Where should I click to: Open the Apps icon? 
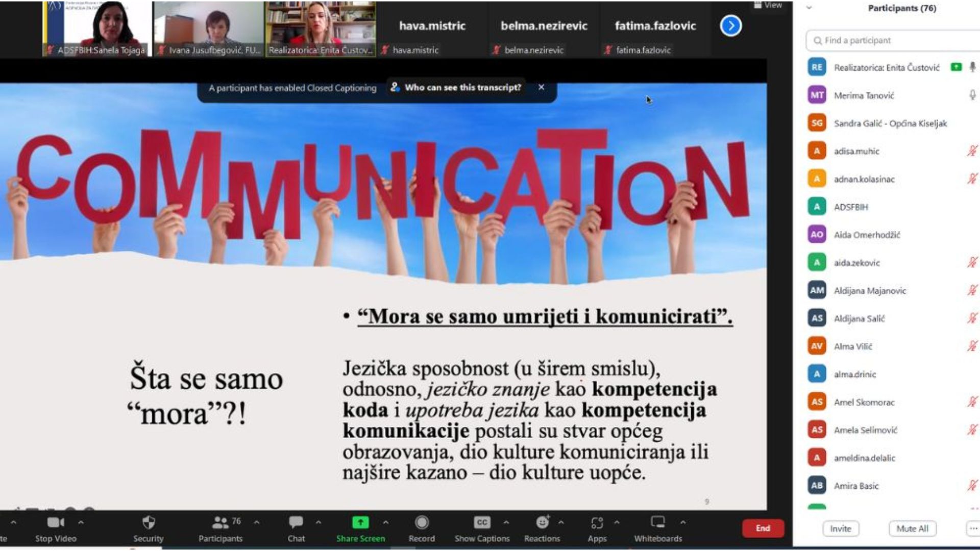597,523
